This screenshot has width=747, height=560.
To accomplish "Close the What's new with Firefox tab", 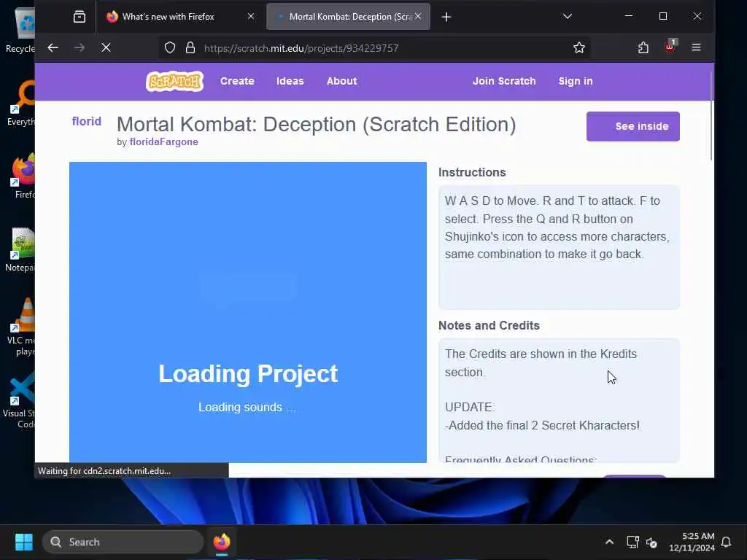I will [x=251, y=16].
